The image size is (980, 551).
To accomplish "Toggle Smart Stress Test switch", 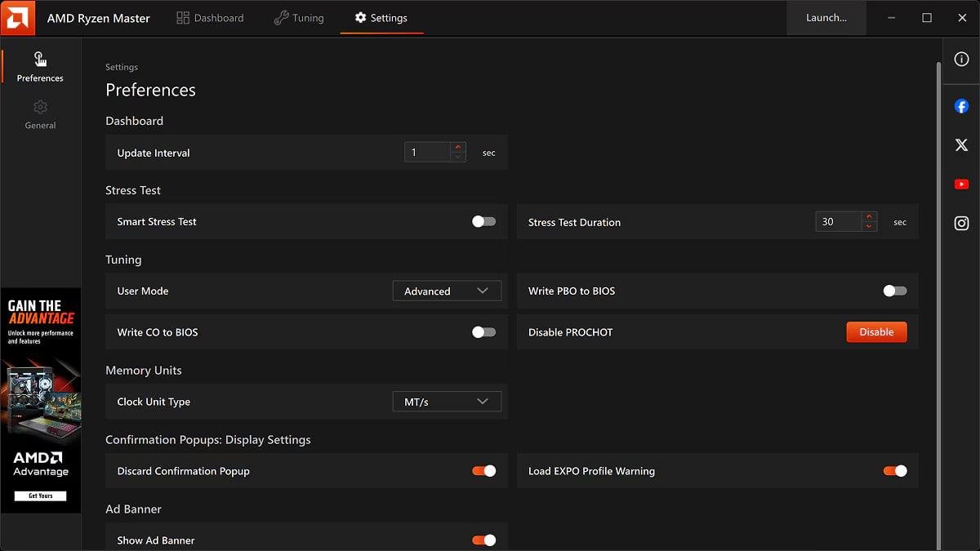I will click(484, 221).
